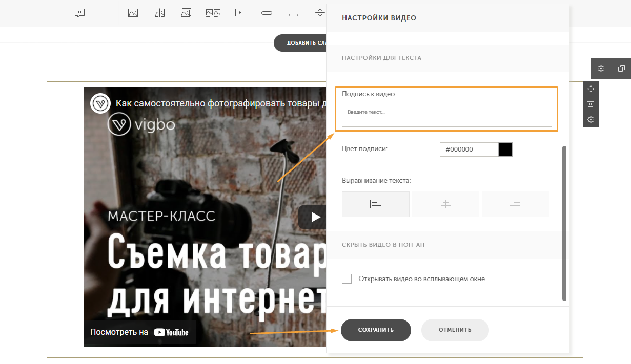
Task: Add a button block using pill icon
Action: click(x=267, y=13)
